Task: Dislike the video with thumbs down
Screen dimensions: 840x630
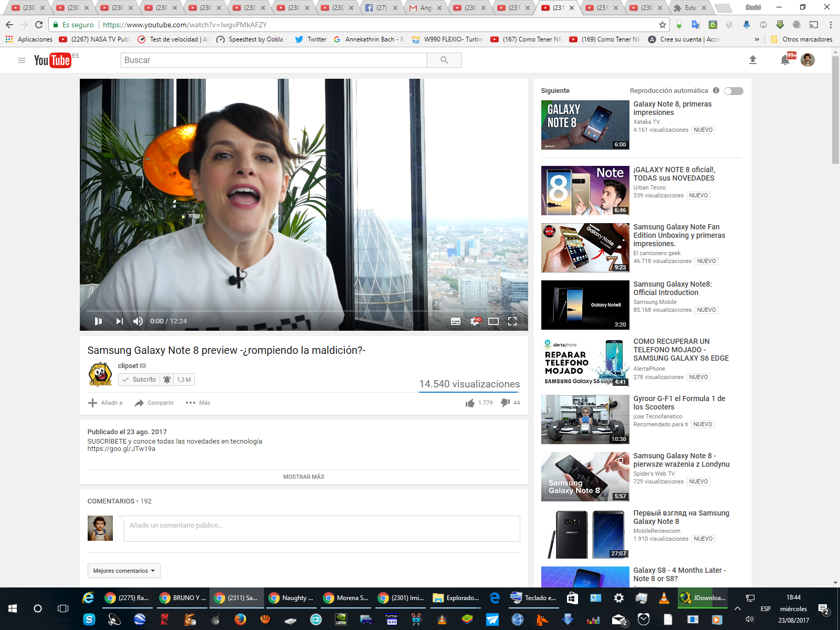Action: click(x=505, y=403)
